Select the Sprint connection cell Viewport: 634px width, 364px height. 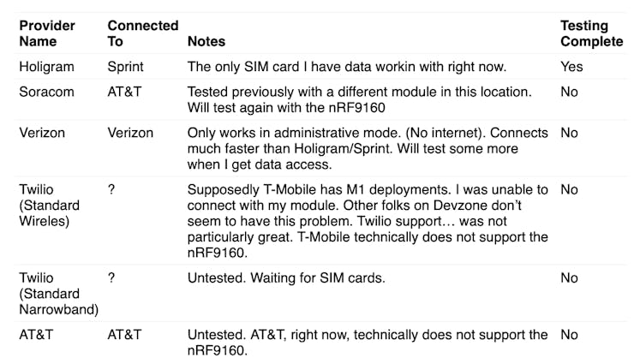pos(128,66)
